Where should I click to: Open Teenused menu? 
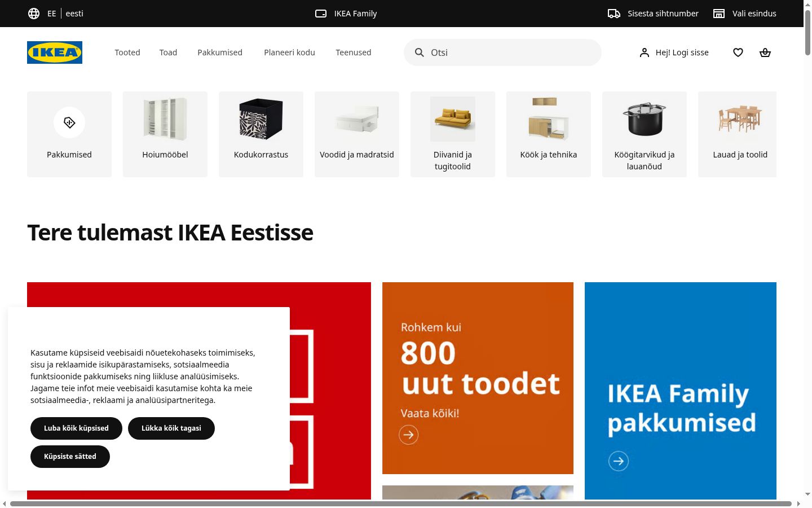(x=354, y=52)
